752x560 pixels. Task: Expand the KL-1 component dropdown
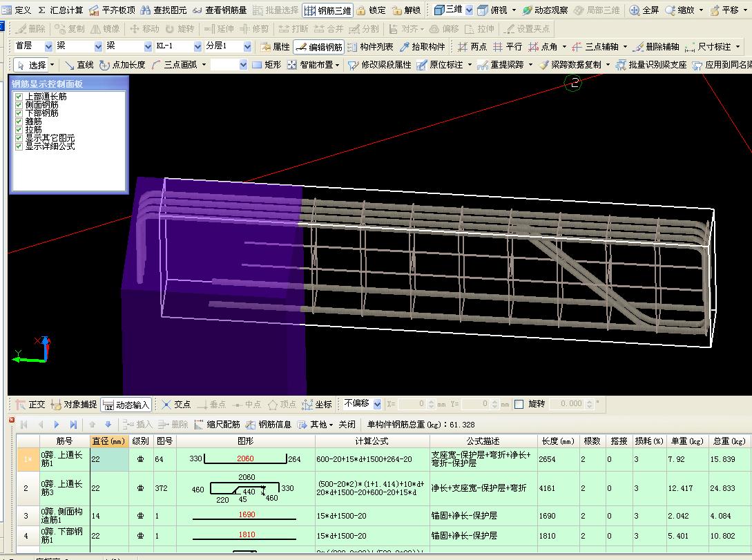click(x=197, y=46)
